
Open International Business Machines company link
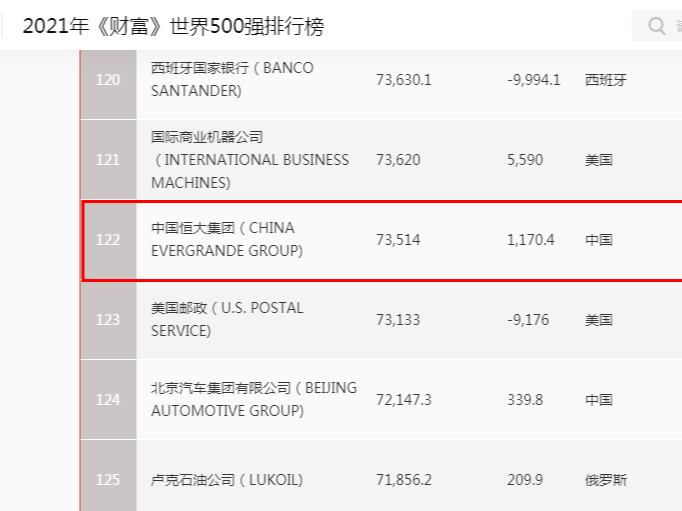pos(250,160)
